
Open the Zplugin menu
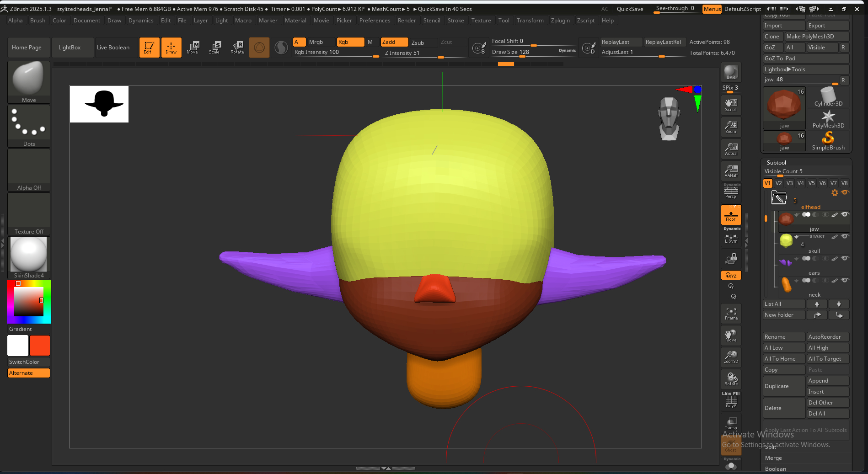(560, 21)
